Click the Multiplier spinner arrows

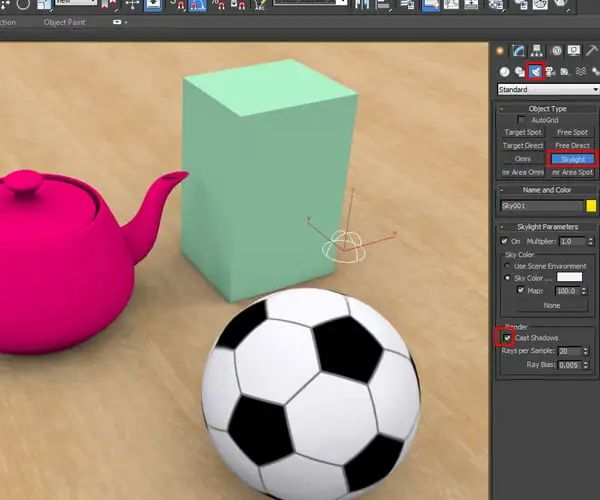[590, 241]
